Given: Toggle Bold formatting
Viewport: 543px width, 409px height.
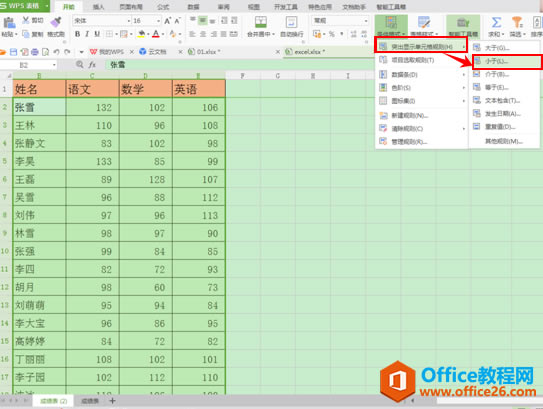Looking at the screenshot, I should tap(77, 34).
